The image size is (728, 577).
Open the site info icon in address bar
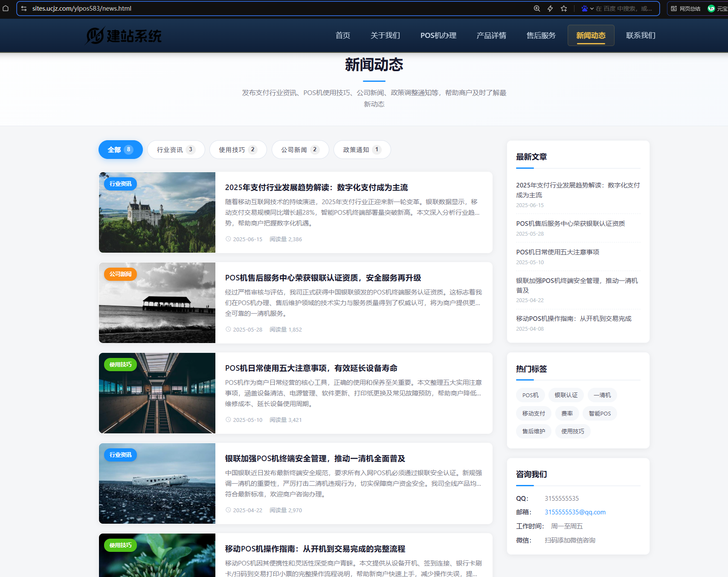click(x=24, y=8)
